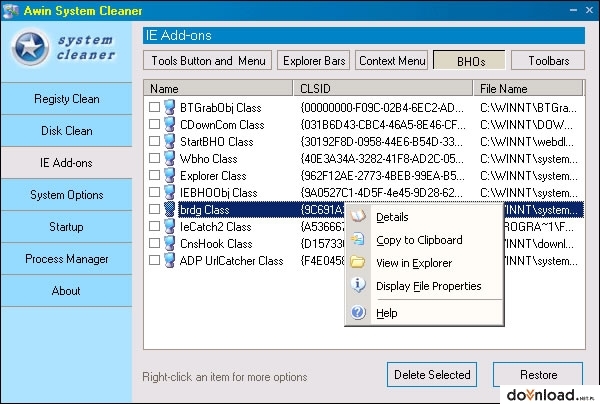Viewport: 600px width, 404px height.
Task: Click the Awin System Cleaner title bar icon
Action: 10,10
